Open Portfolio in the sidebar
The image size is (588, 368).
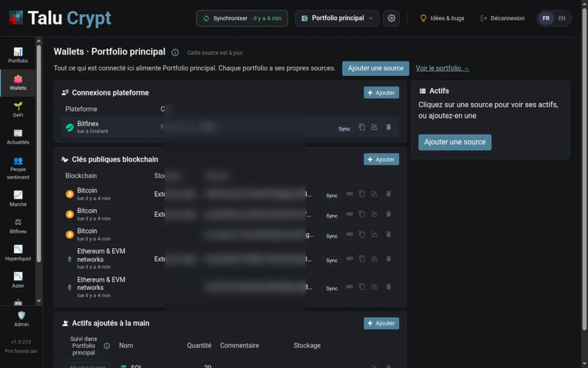tap(18, 55)
